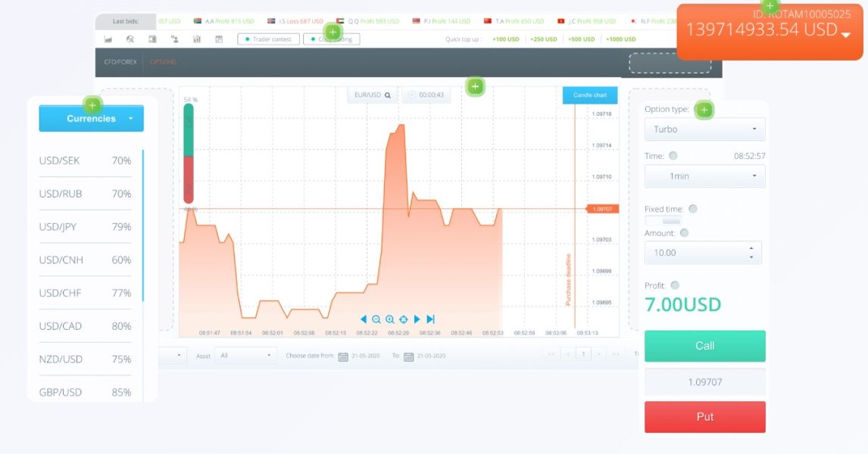
Task: Open the 1min time dropdown
Action: click(x=704, y=176)
